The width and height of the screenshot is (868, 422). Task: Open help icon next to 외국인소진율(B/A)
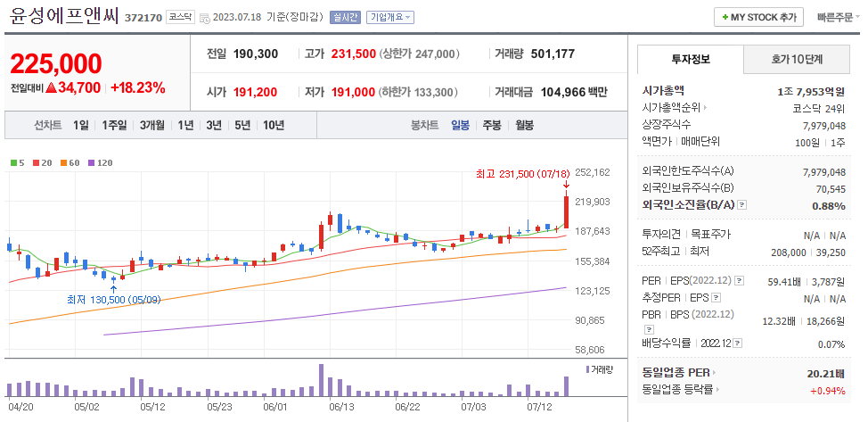tap(742, 205)
